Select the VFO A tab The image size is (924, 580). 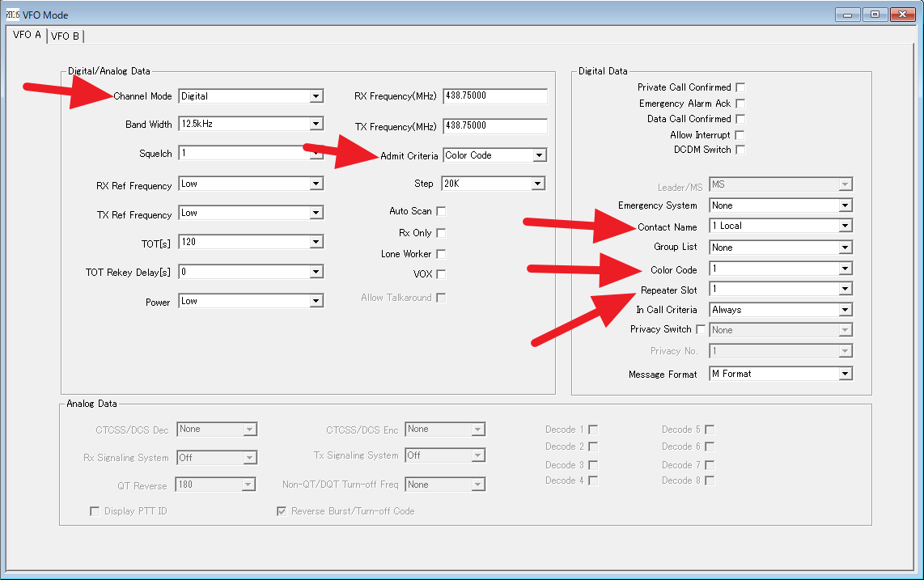coord(27,36)
